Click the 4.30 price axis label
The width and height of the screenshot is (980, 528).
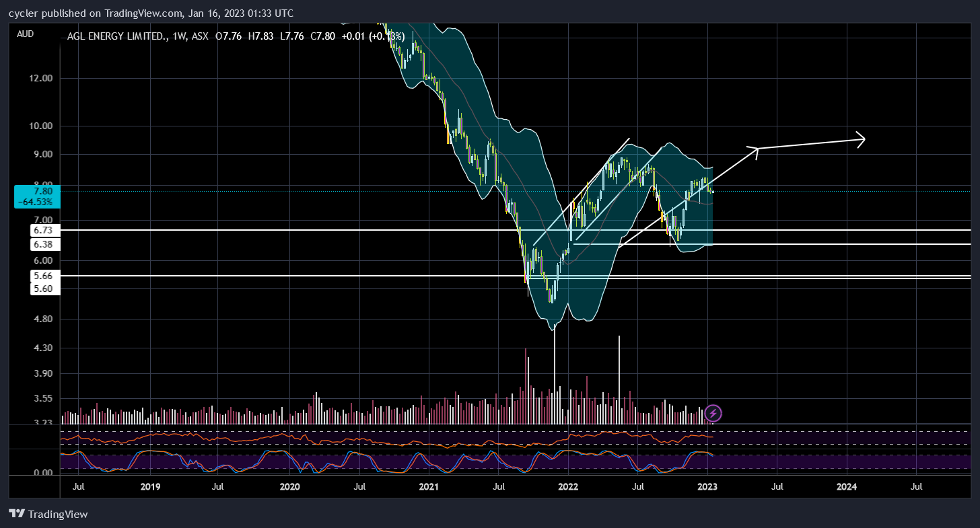[x=42, y=348]
